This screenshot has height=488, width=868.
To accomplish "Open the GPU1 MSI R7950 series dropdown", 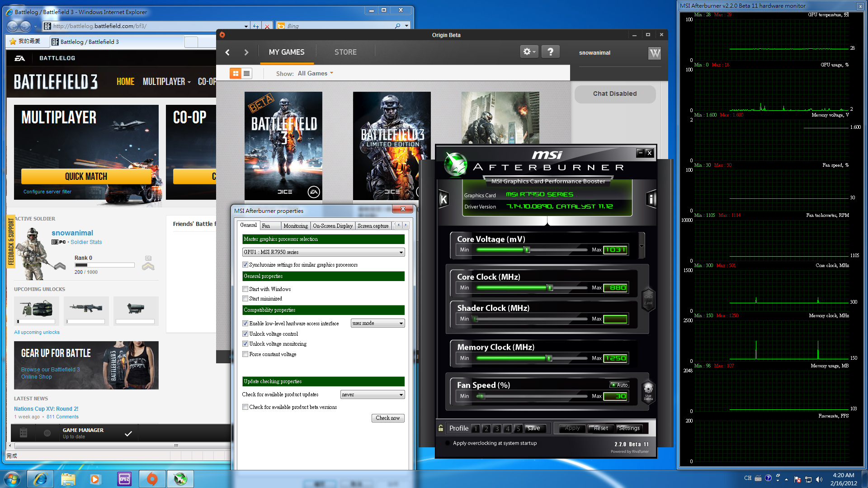I will (x=323, y=252).
